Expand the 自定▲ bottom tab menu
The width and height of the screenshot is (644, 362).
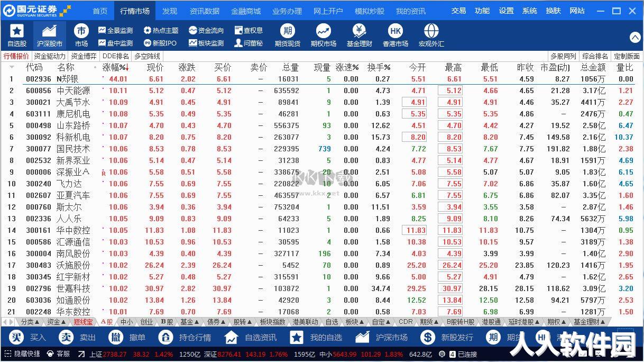[x=382, y=322]
